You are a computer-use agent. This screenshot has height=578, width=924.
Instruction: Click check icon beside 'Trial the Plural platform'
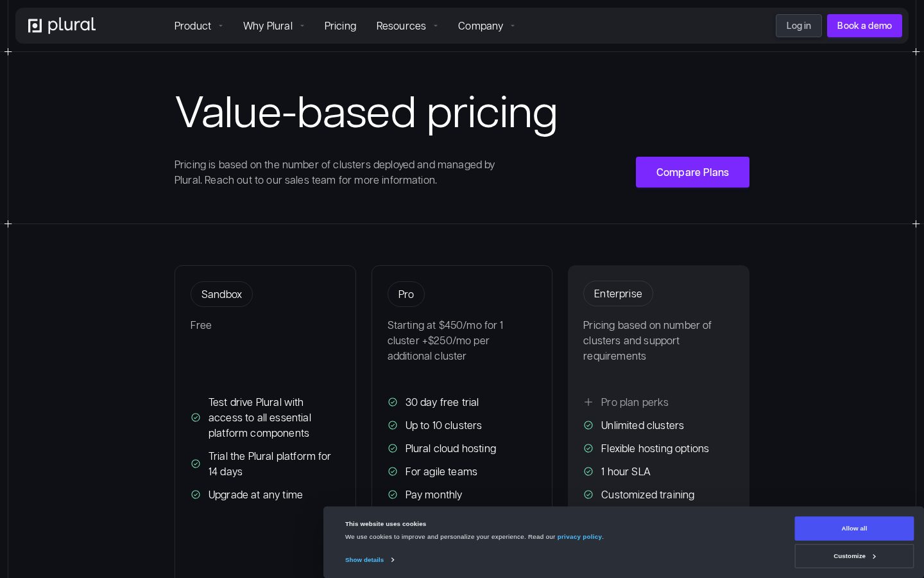pos(196,464)
